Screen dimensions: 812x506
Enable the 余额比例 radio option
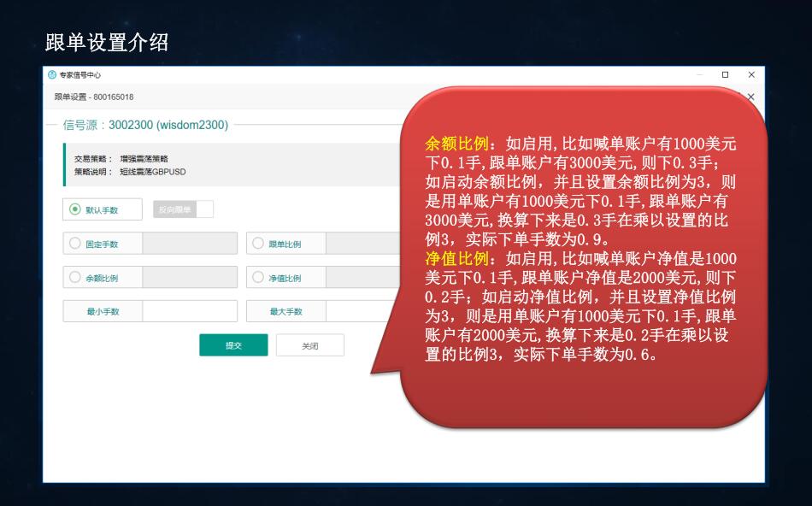point(74,278)
